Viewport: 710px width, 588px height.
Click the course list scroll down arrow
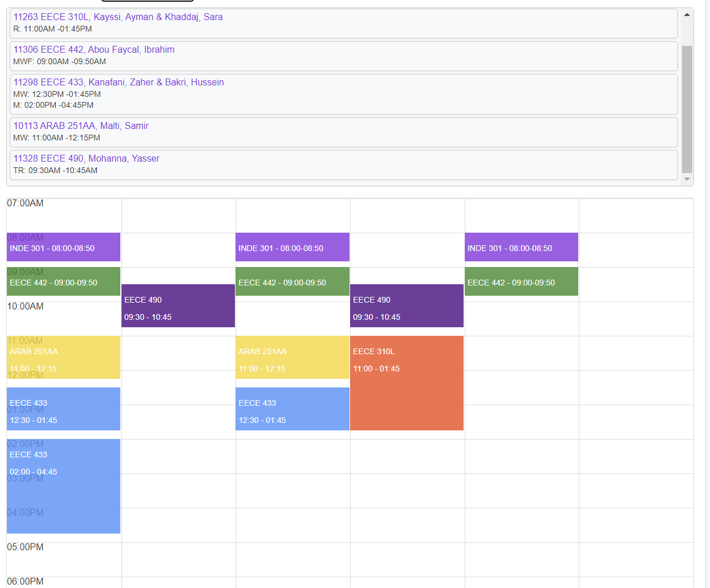[x=687, y=179]
